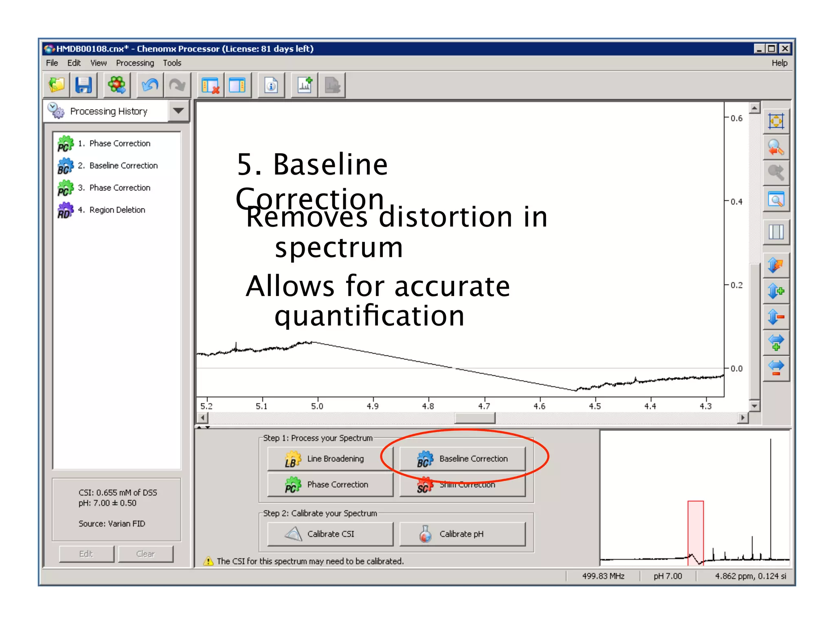Open the spectrum information icon
This screenshot has height=644, width=834.
pos(271,85)
